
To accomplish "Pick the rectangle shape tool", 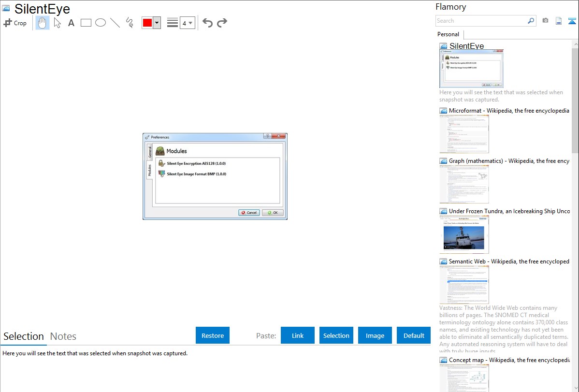I will [x=86, y=23].
